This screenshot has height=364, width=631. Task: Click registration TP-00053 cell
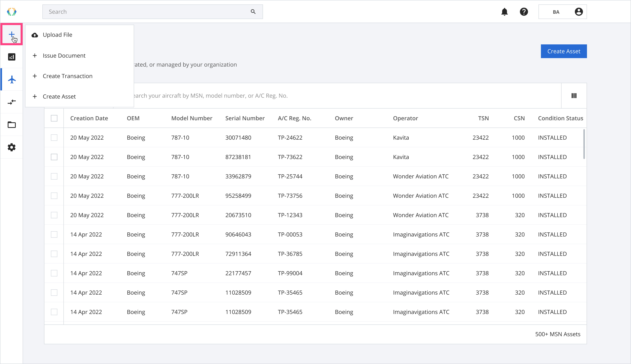290,234
